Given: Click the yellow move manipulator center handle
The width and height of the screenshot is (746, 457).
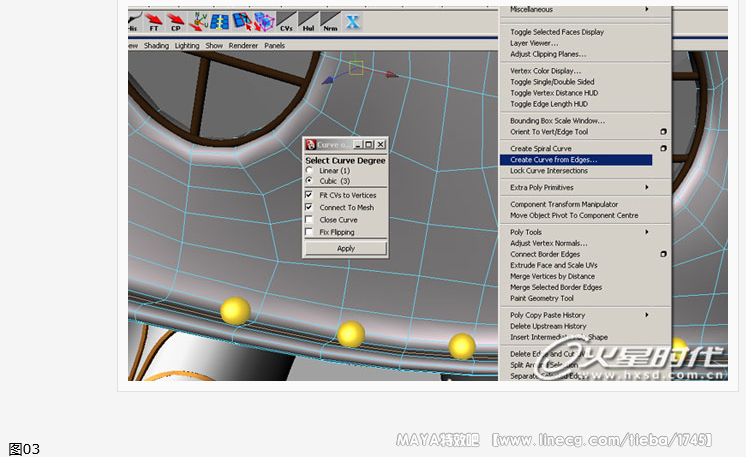Looking at the screenshot, I should click(356, 68).
